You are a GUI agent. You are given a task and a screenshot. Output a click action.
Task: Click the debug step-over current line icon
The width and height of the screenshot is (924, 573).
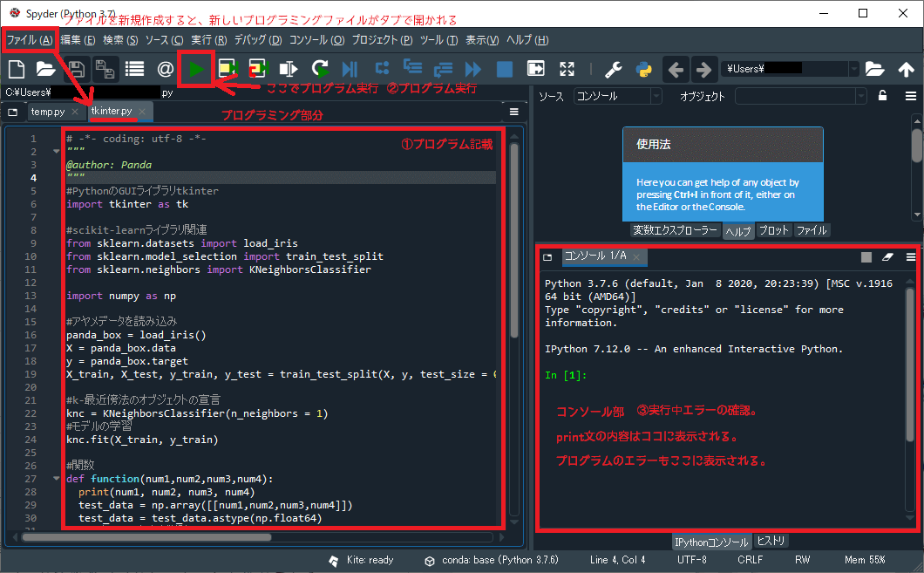[382, 68]
